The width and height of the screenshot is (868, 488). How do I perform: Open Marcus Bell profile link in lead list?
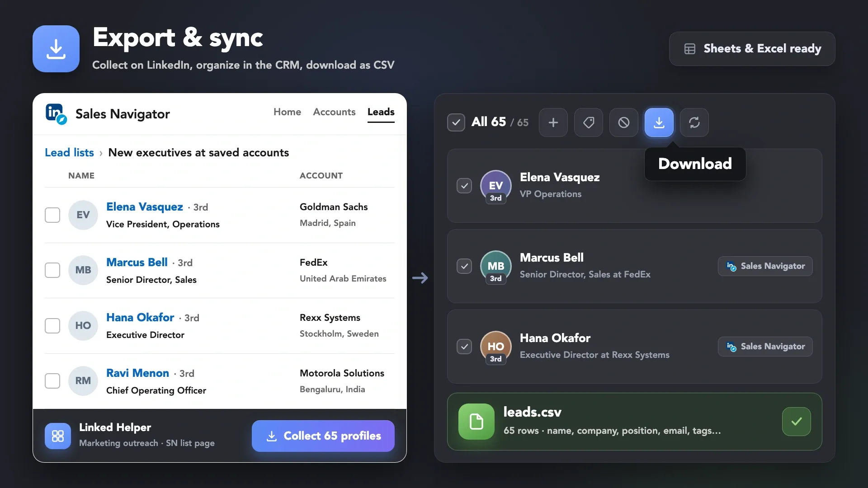click(x=137, y=263)
